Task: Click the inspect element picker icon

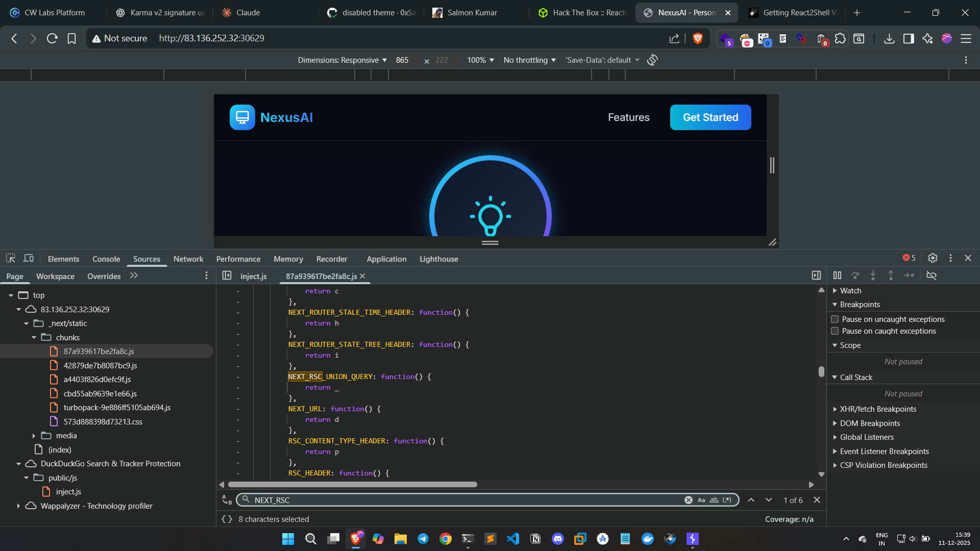Action: pos(11,258)
